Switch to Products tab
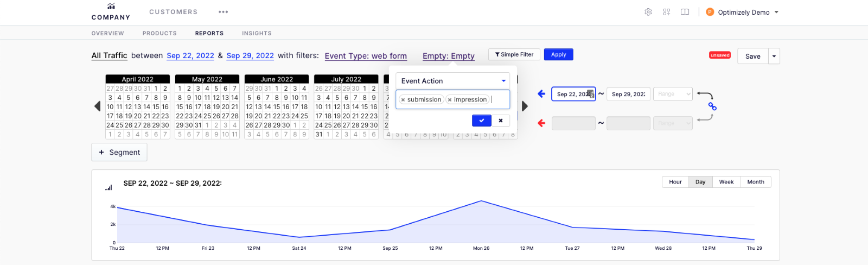The width and height of the screenshot is (868, 265). [x=159, y=33]
